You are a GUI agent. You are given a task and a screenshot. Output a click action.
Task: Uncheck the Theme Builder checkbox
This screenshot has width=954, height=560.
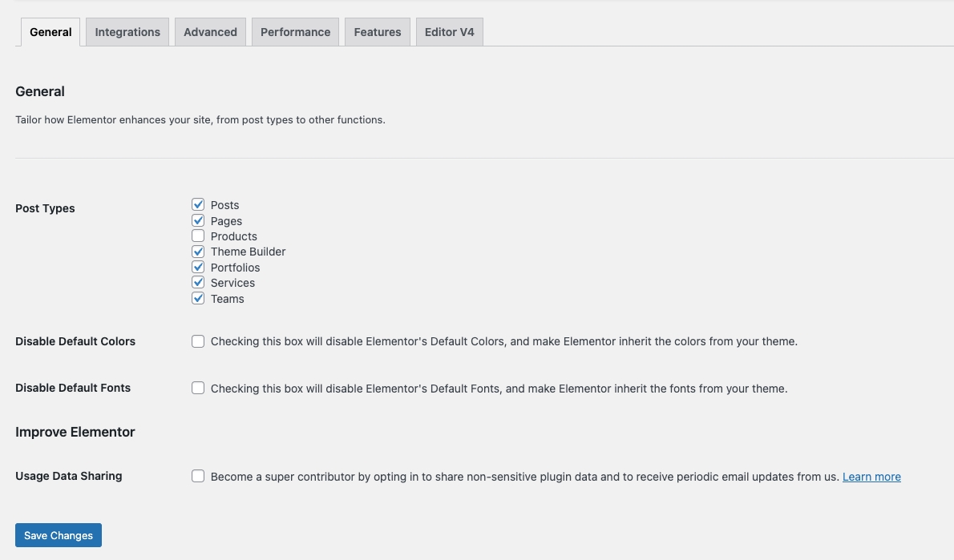198,252
